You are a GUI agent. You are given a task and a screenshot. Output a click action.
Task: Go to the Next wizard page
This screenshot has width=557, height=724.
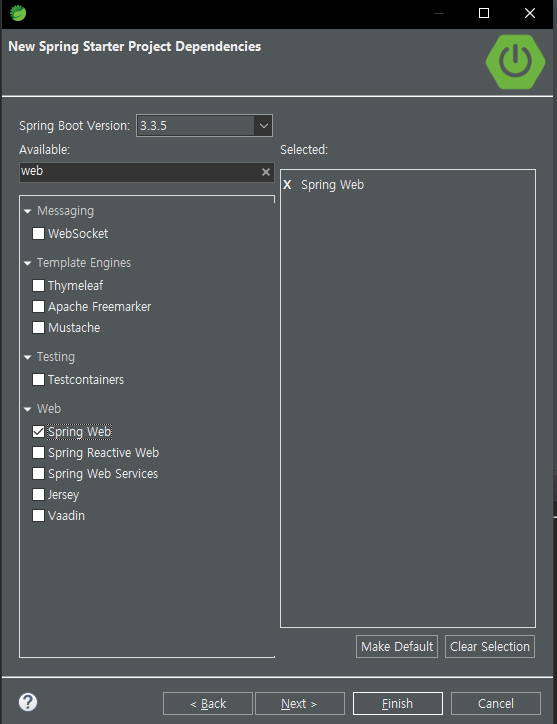pos(300,703)
